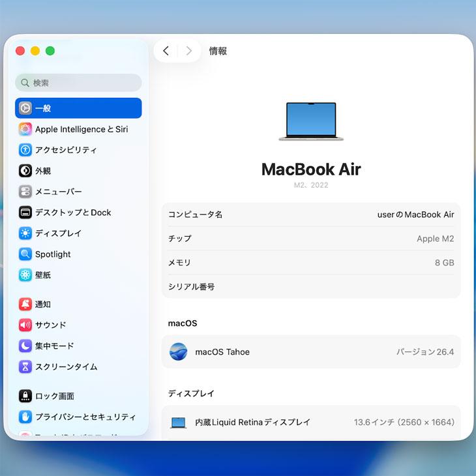476x476 pixels.
Task: Click the 'Apple M2' chip value
Action: 436,239
